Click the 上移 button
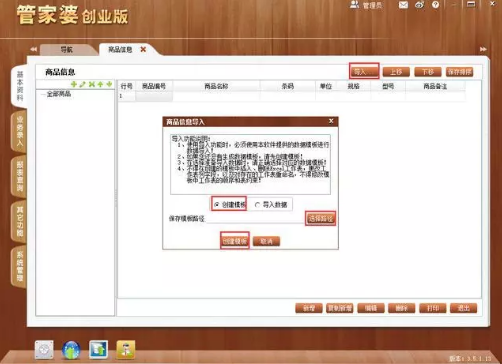The width and height of the screenshot is (502, 364). (x=396, y=72)
